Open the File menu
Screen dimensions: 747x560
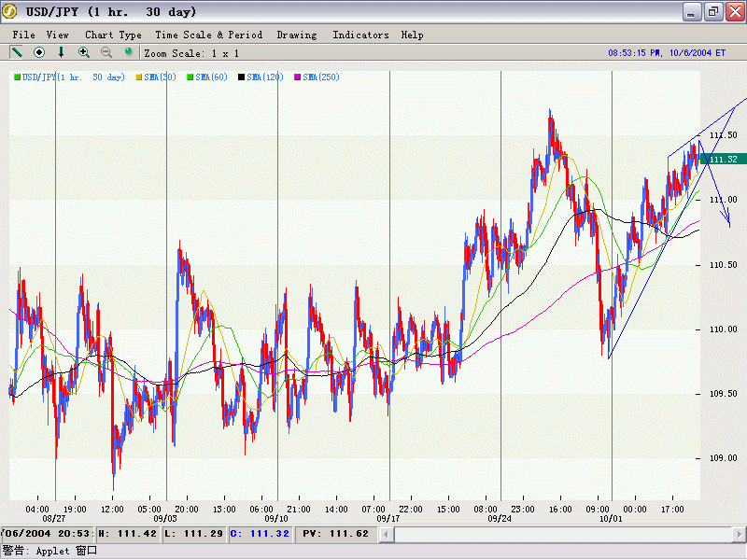click(23, 35)
